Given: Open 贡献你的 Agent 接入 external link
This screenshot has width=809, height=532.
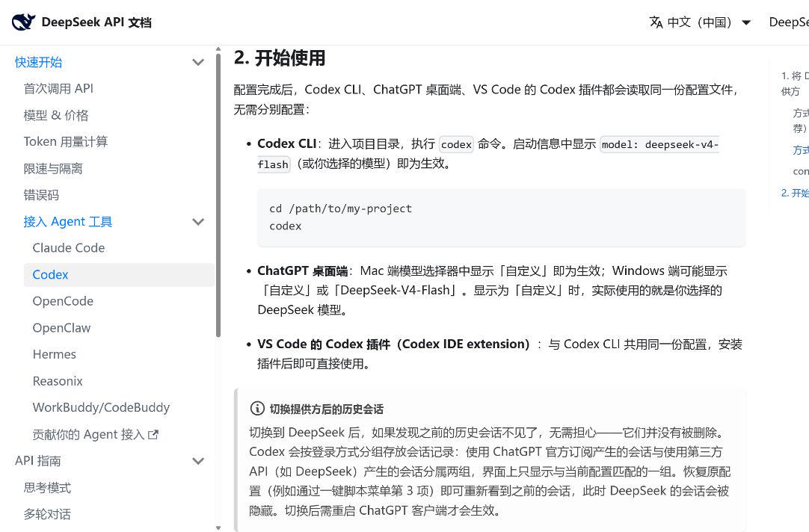Looking at the screenshot, I should click(96, 434).
